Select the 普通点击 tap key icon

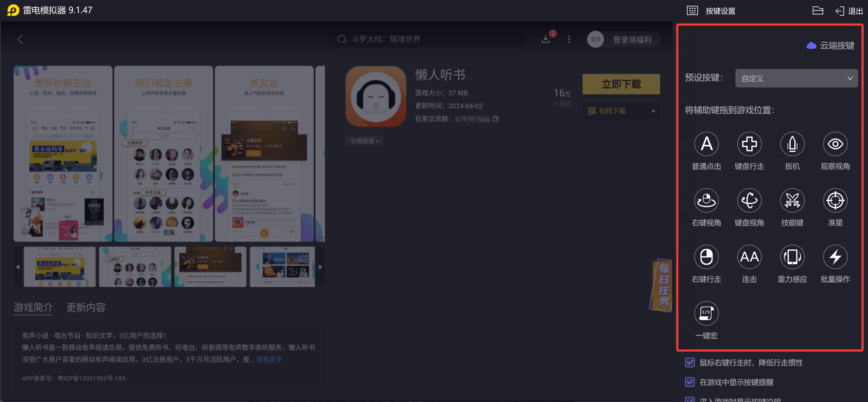click(x=706, y=144)
